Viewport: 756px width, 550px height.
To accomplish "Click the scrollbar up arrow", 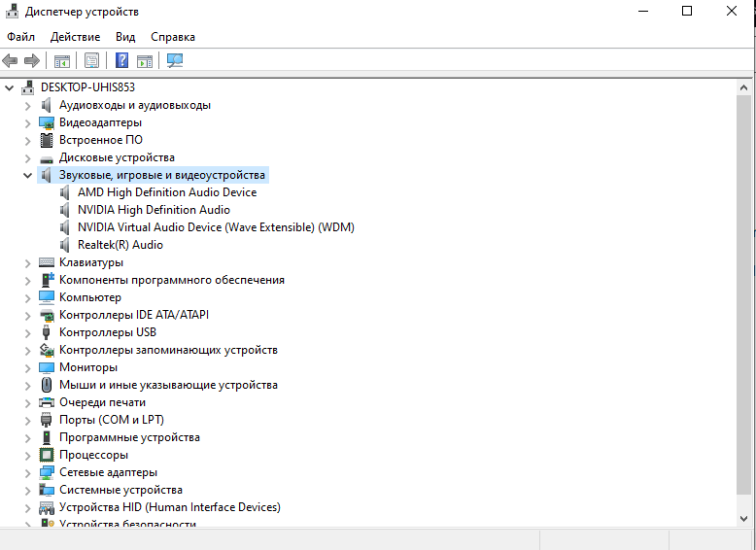I will point(743,87).
